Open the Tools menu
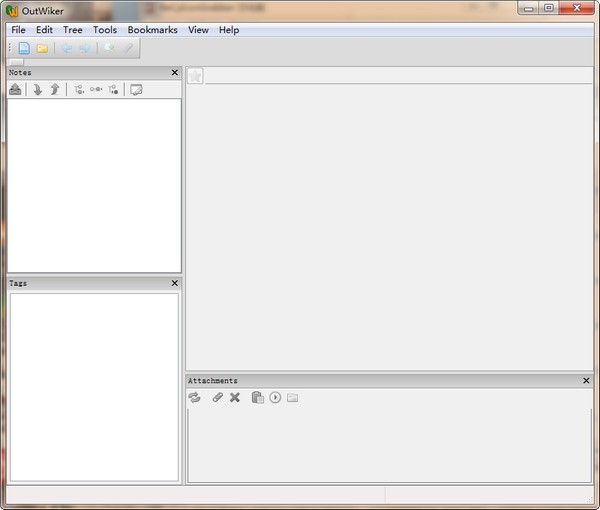600x510 pixels. tap(105, 30)
